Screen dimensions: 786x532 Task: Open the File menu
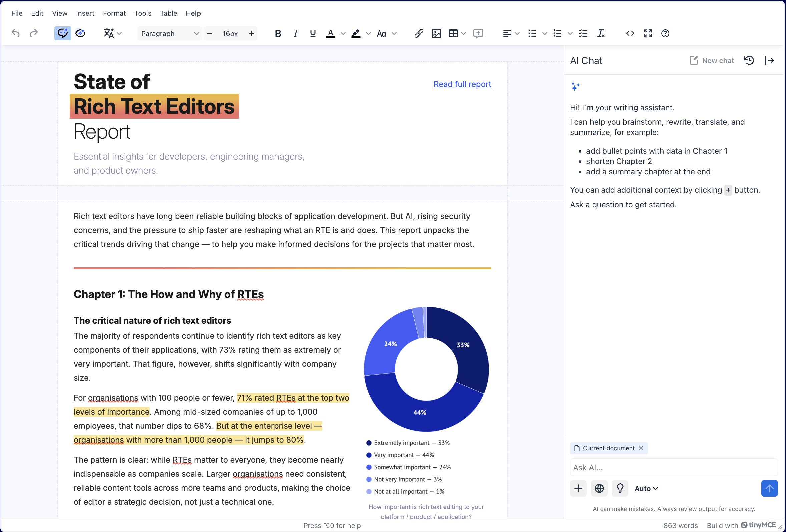tap(17, 13)
